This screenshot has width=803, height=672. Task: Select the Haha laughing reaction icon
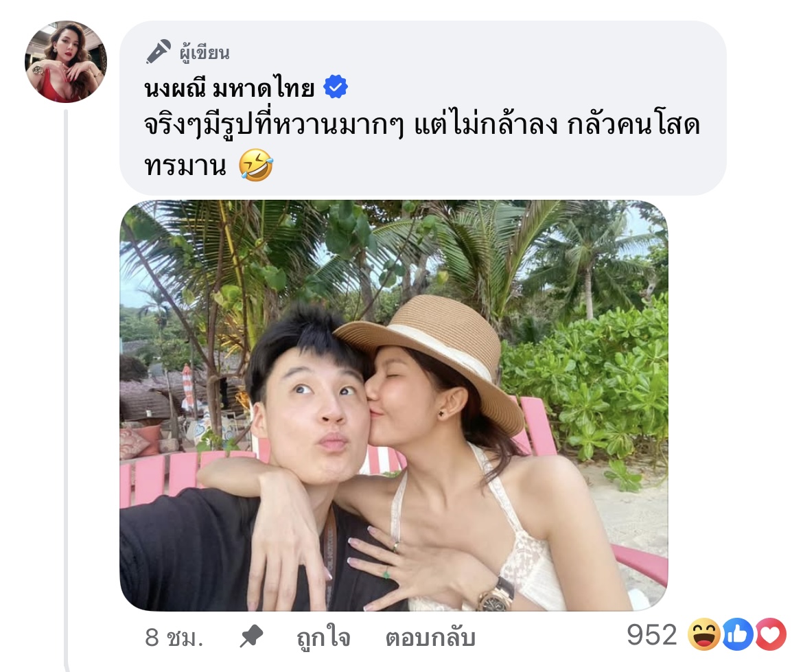pos(704,635)
